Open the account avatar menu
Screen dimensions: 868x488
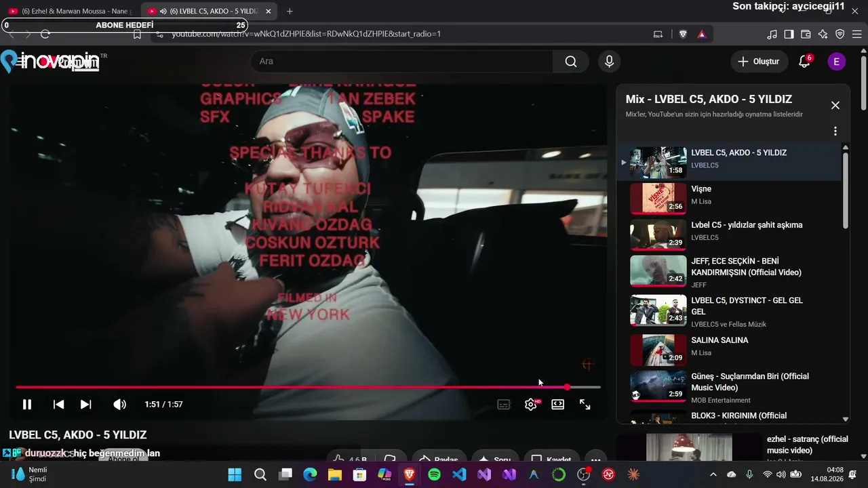836,62
